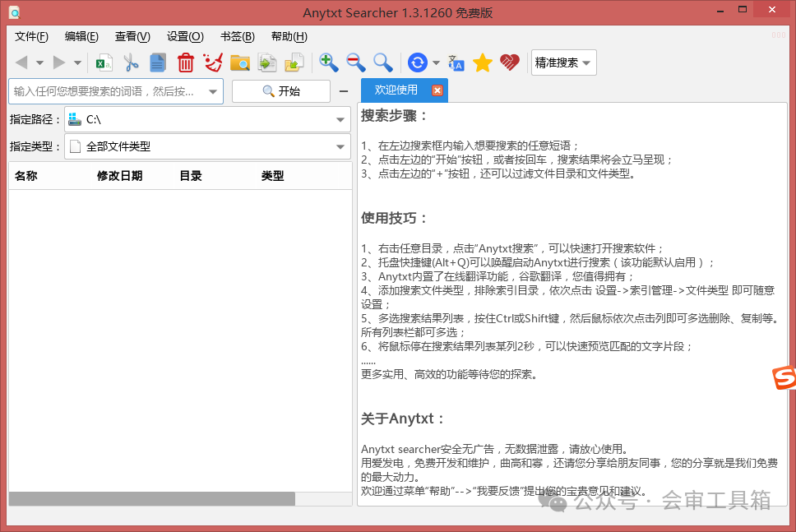Screen dimensions: 796x532
Task: Click the search keyword input field
Action: (x=107, y=91)
